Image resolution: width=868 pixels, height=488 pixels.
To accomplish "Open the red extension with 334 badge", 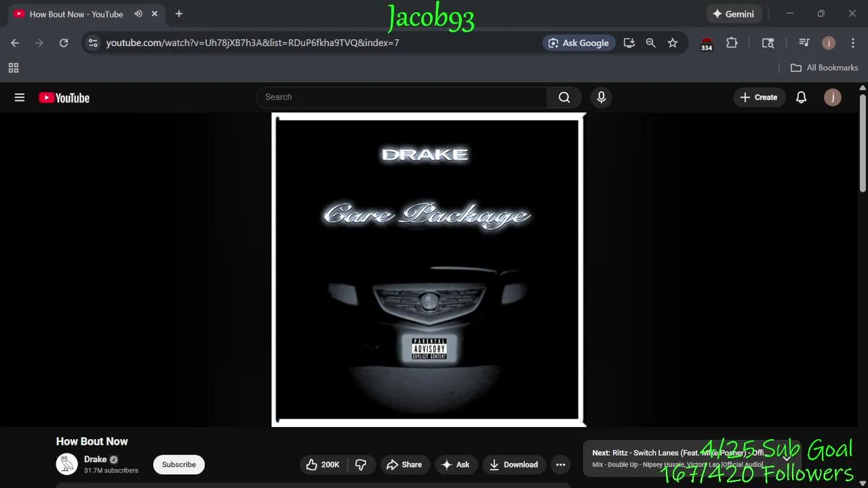I will tap(707, 44).
